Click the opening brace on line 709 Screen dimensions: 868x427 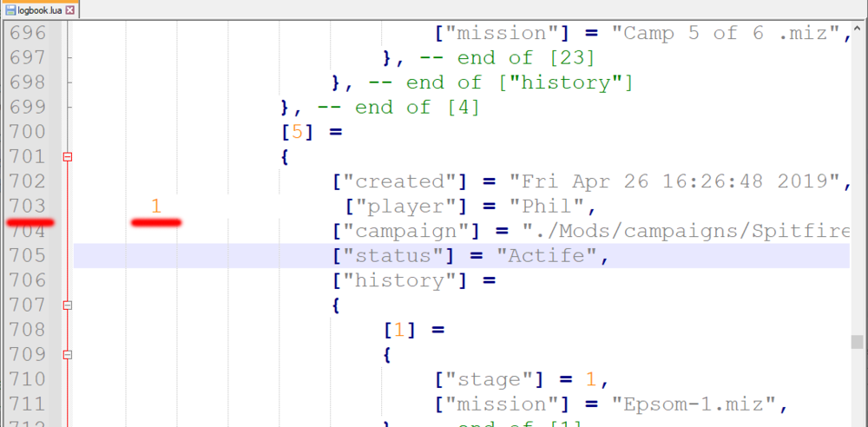pos(387,354)
